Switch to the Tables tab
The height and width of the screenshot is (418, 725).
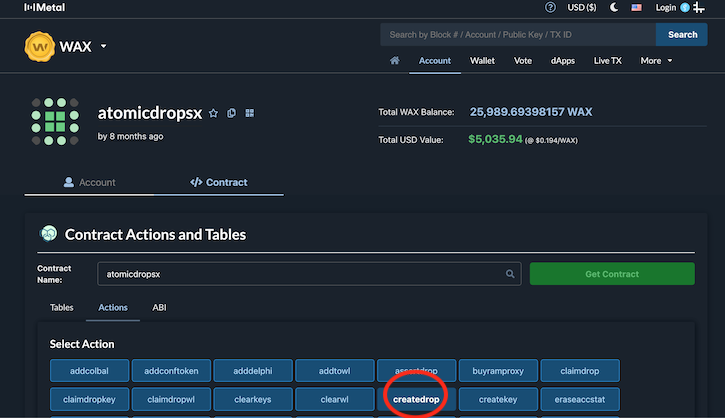point(61,307)
